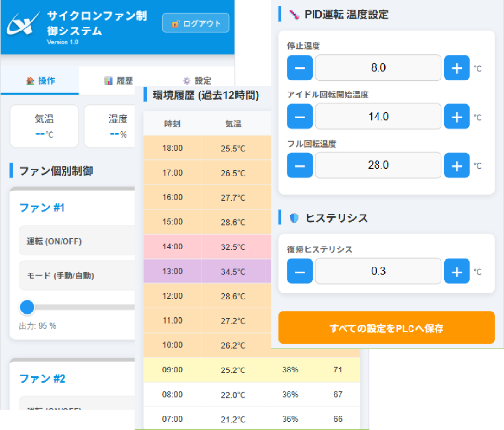
Task: Decrease 停止温度 with minus button
Action: 300,68
